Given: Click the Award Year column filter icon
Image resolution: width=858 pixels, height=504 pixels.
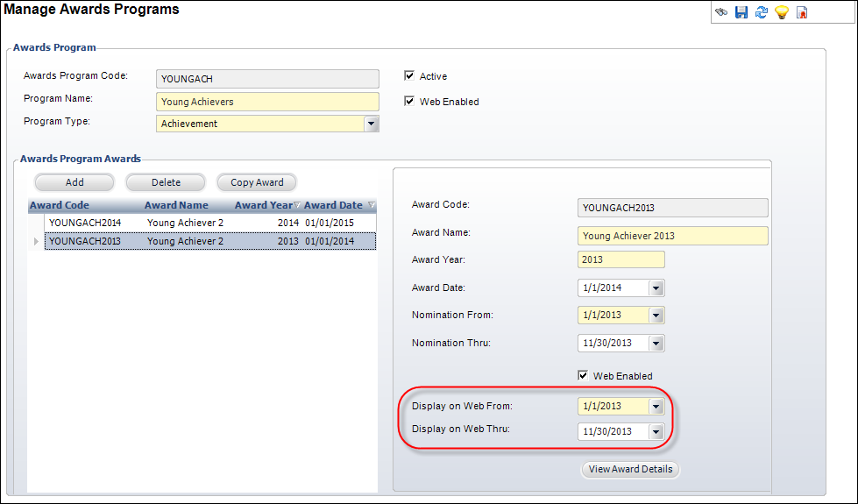Looking at the screenshot, I should click(x=297, y=205).
